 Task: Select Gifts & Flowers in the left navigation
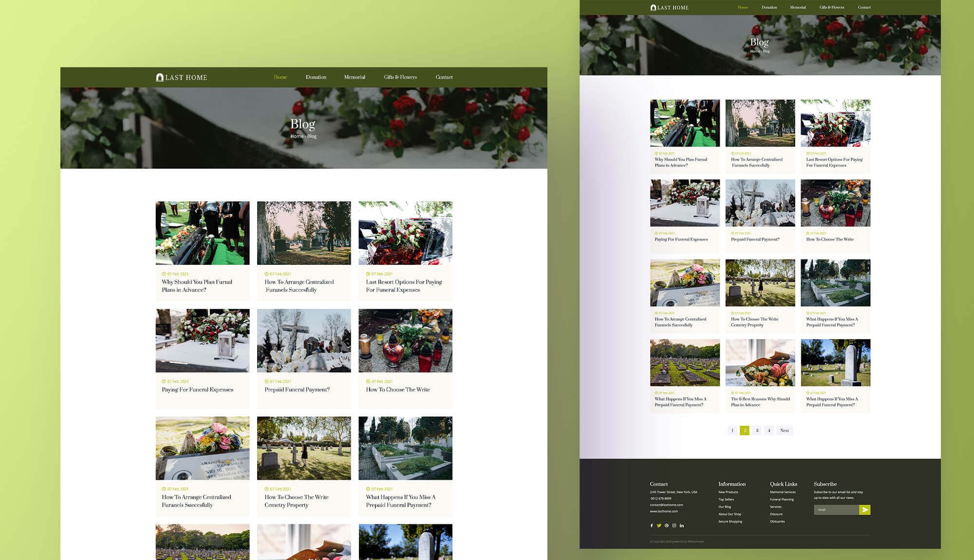click(400, 77)
